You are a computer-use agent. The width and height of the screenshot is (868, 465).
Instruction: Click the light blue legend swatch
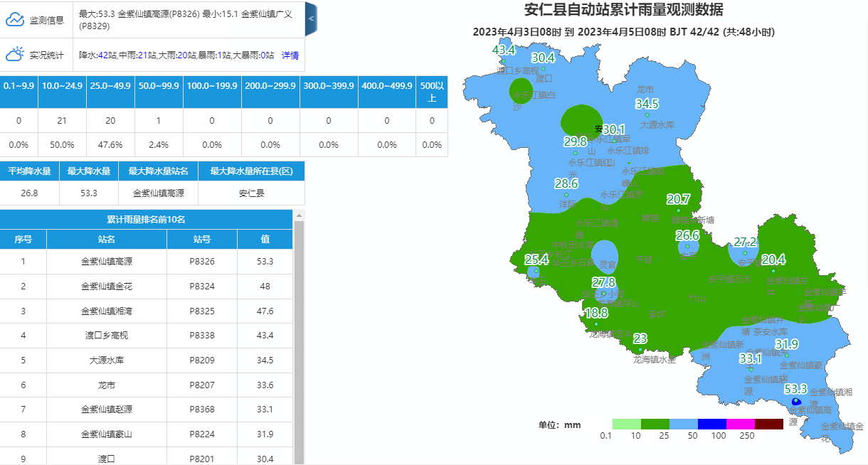684,424
